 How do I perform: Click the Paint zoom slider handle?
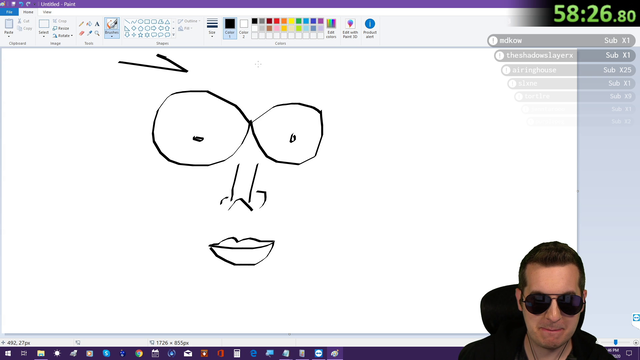(x=616, y=342)
